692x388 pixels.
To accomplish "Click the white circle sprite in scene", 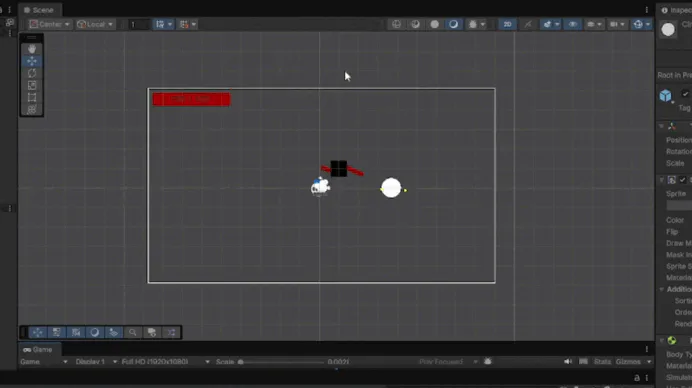I will pos(391,188).
